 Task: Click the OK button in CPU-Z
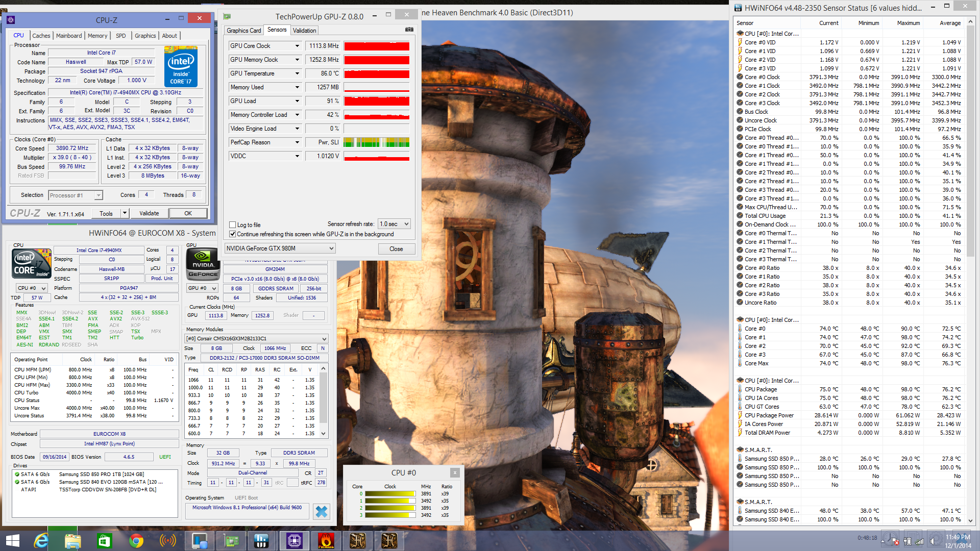point(188,213)
